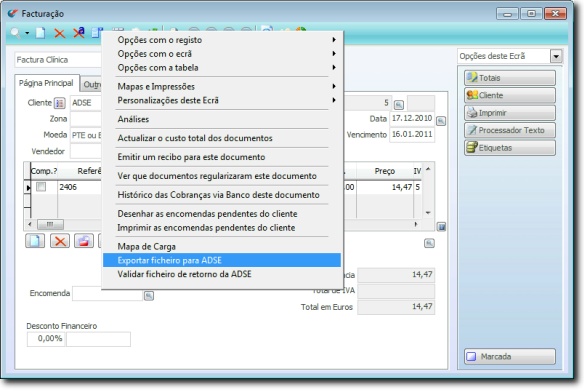Click the red X with letter 'a' toolbar icon
This screenshot has height=391, width=584.
pos(79,33)
